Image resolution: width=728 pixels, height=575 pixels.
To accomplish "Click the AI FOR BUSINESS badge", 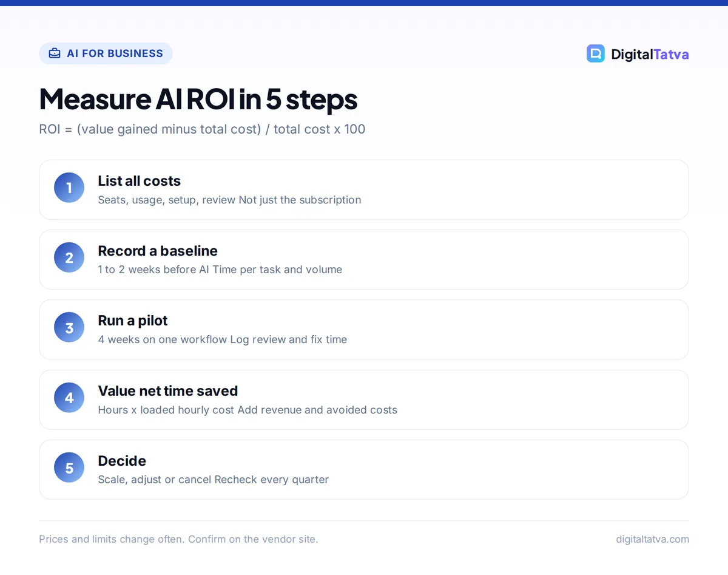I will pos(106,53).
